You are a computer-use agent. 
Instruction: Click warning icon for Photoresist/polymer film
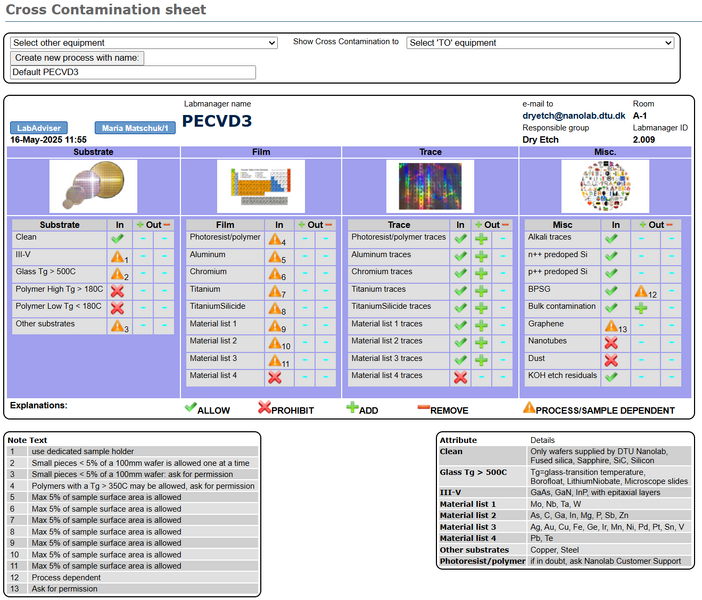tap(276, 240)
